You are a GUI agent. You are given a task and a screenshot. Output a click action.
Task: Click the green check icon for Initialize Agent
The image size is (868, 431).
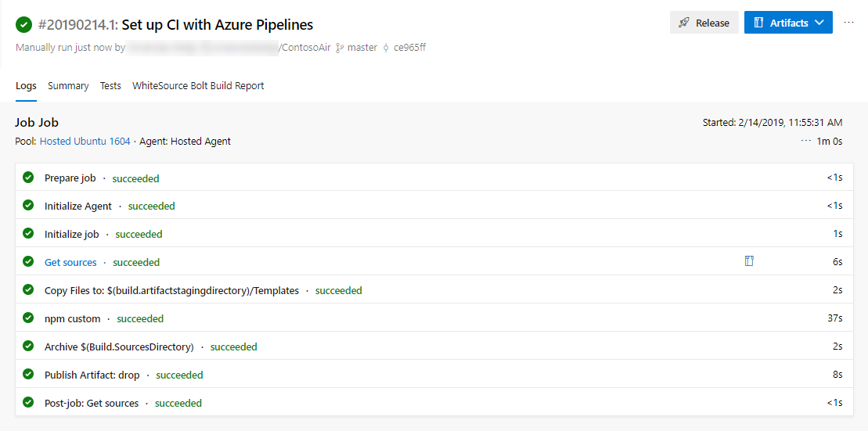pyautogui.click(x=28, y=205)
